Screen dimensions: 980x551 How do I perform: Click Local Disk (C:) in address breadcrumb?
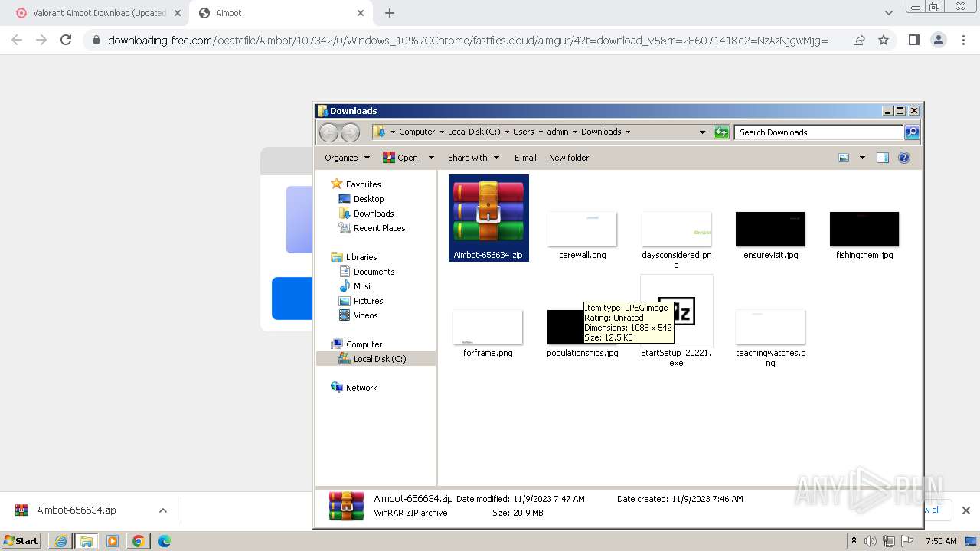tap(474, 132)
